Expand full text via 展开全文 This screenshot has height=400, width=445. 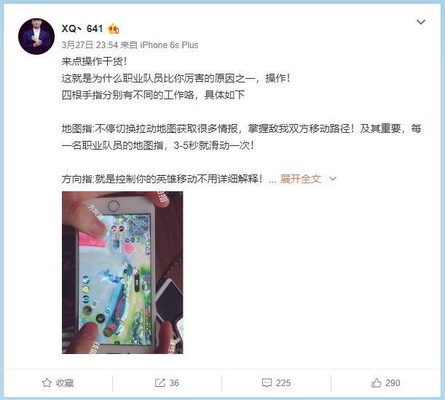(301, 179)
